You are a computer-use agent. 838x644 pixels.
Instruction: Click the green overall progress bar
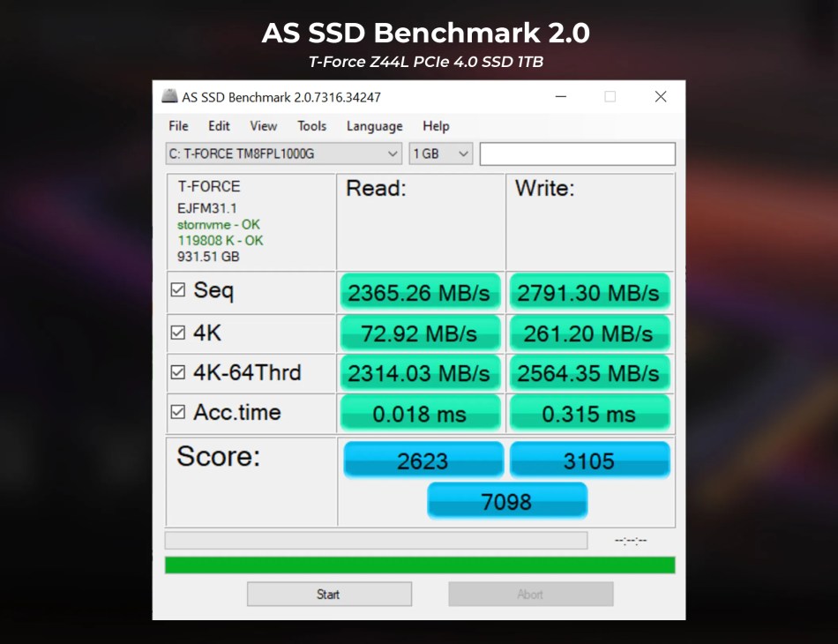[x=420, y=565]
